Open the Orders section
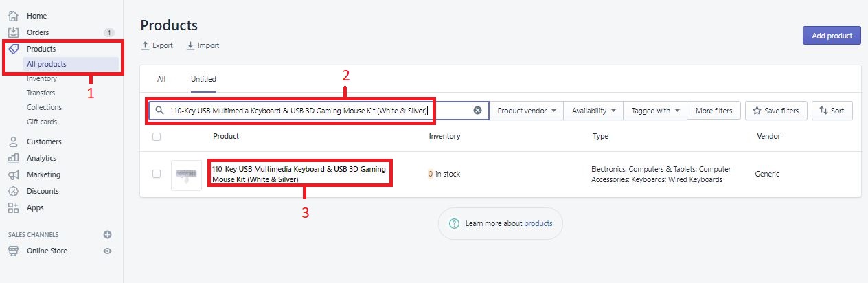 click(38, 32)
